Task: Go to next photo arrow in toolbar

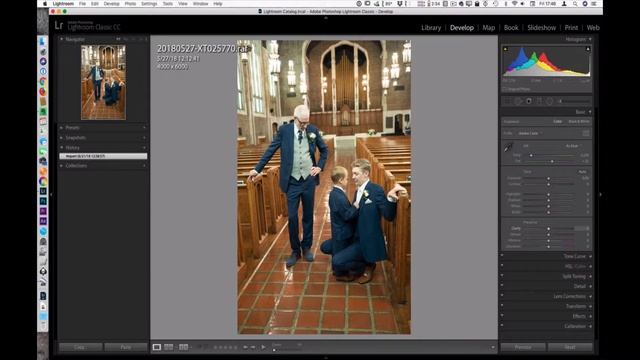Action: coord(253,347)
